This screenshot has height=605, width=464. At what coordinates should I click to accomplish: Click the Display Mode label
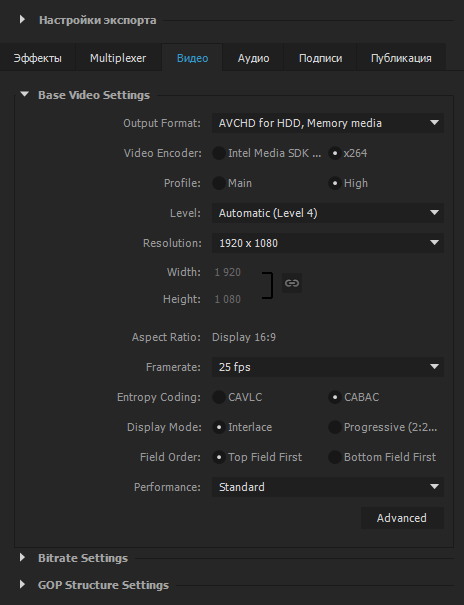pyautogui.click(x=164, y=427)
